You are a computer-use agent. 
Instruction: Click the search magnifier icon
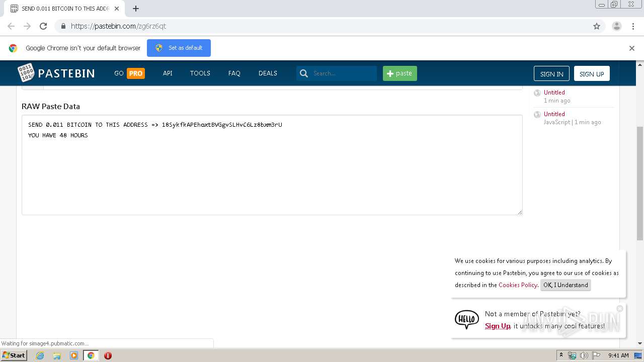[x=303, y=73]
